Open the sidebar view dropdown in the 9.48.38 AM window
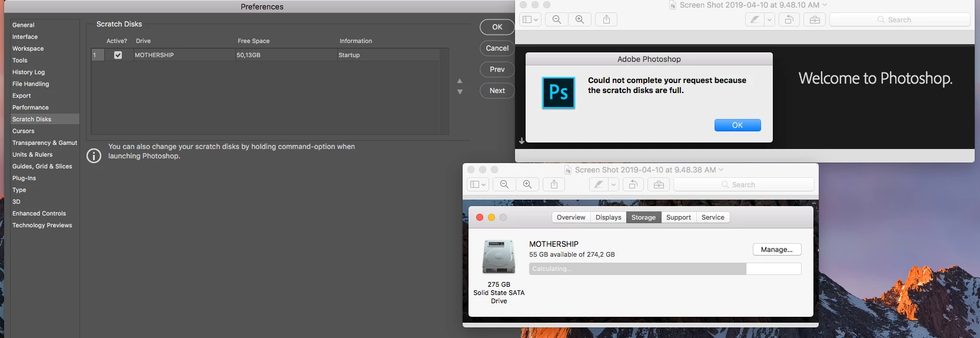 coord(484,184)
